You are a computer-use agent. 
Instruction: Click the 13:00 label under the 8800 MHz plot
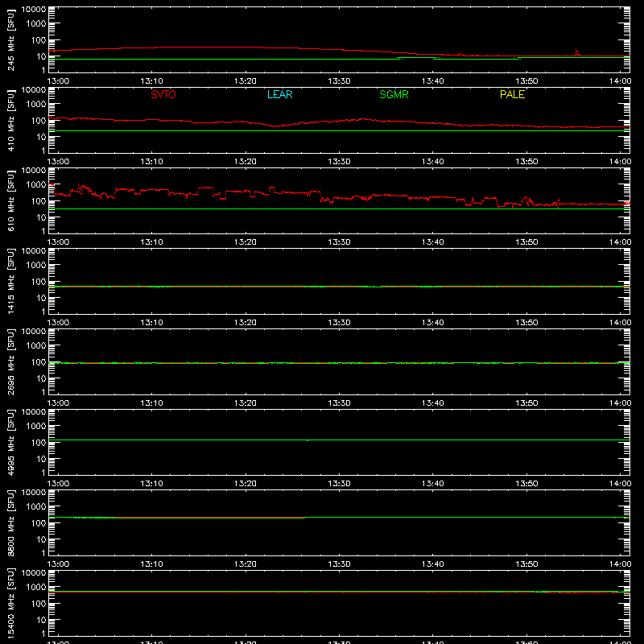(x=58, y=564)
